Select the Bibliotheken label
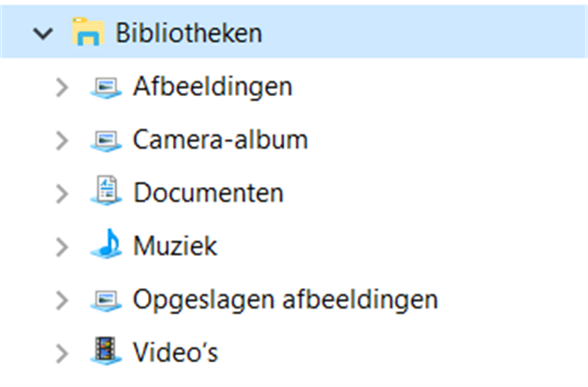The height and width of the screenshot is (387, 588). click(188, 33)
